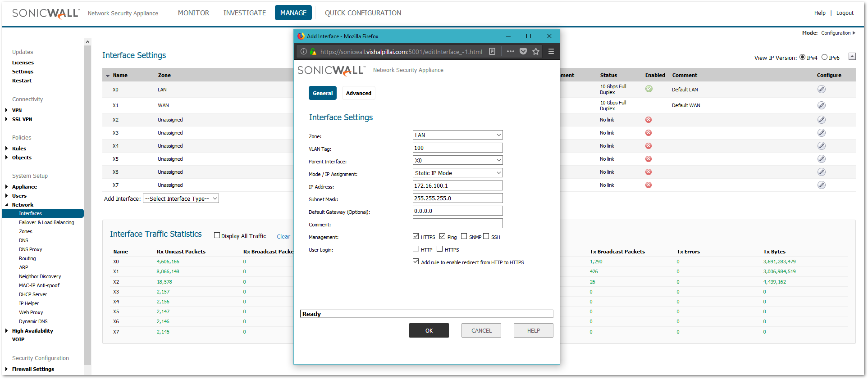The height and width of the screenshot is (379, 868).
Task: Sort table by Name column header
Action: (x=120, y=75)
